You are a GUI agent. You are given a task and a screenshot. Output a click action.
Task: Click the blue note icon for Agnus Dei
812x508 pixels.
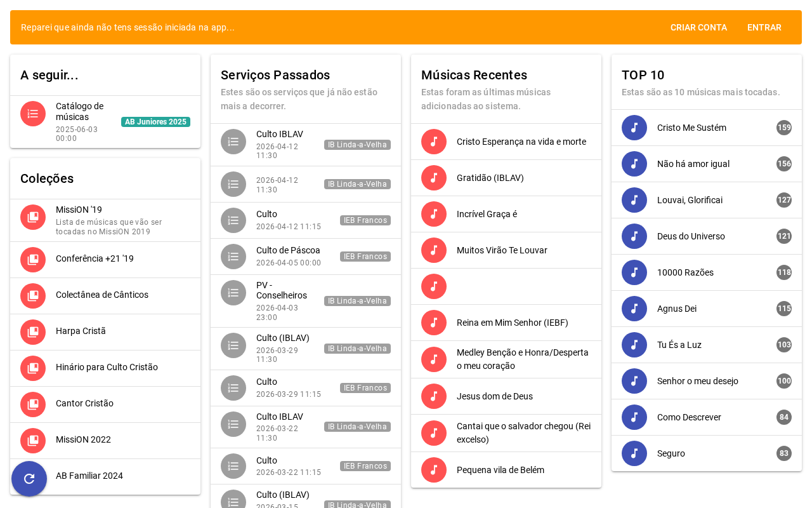[634, 309]
